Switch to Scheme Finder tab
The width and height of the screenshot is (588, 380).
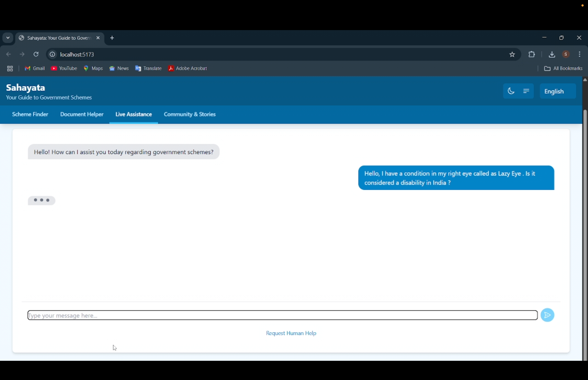pos(30,114)
